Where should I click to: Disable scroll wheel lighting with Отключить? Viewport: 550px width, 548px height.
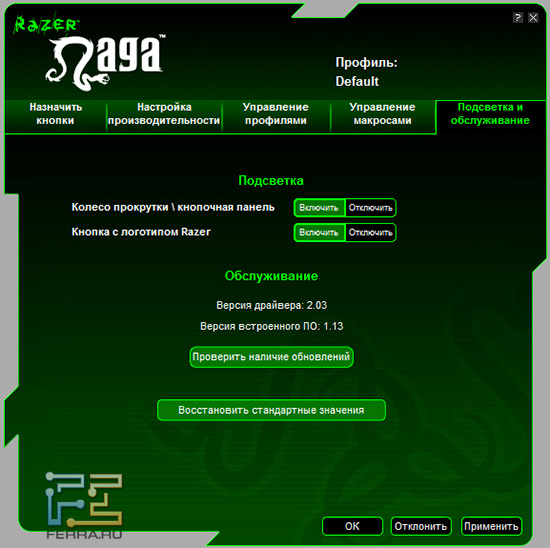tap(371, 208)
